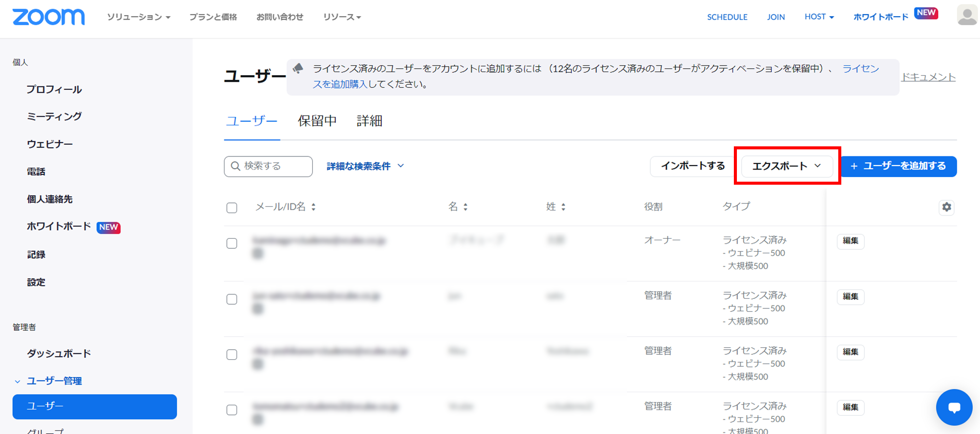Click JOIN in the header
980x434 pixels.
coord(776,17)
